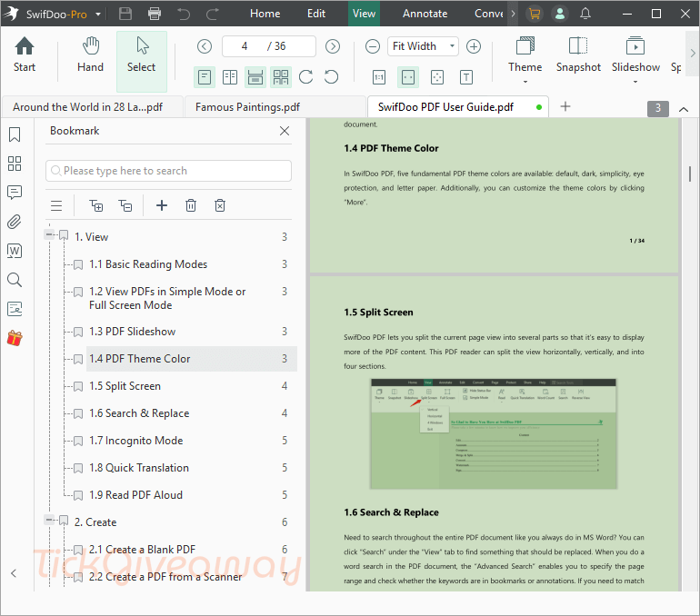Click the Print icon

155,14
